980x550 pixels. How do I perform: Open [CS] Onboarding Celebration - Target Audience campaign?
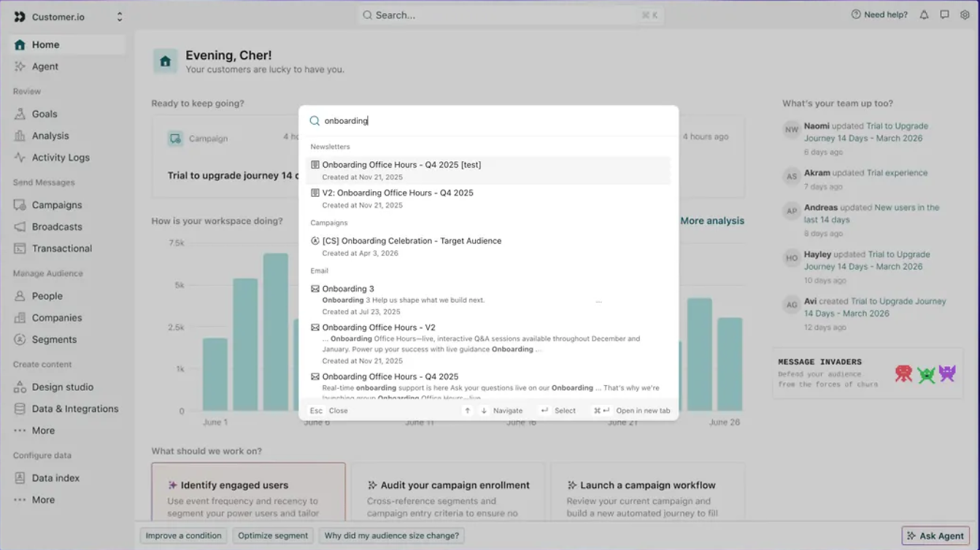488,247
